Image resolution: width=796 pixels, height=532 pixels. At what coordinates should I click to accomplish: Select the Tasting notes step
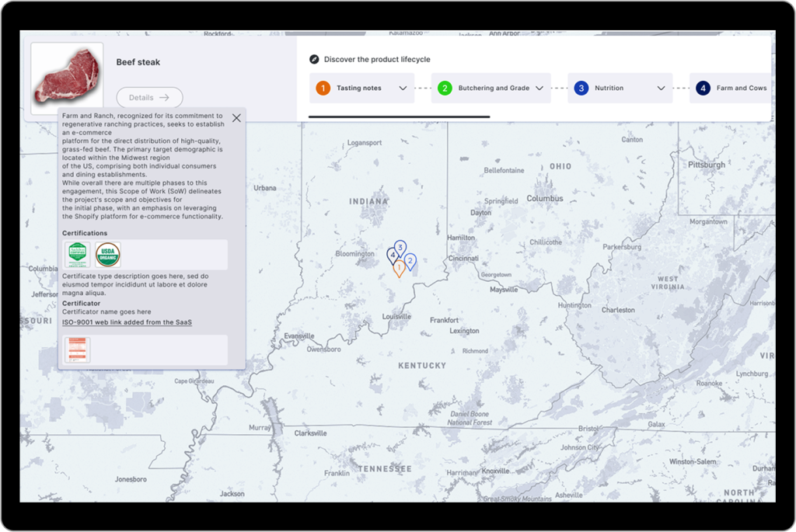362,88
